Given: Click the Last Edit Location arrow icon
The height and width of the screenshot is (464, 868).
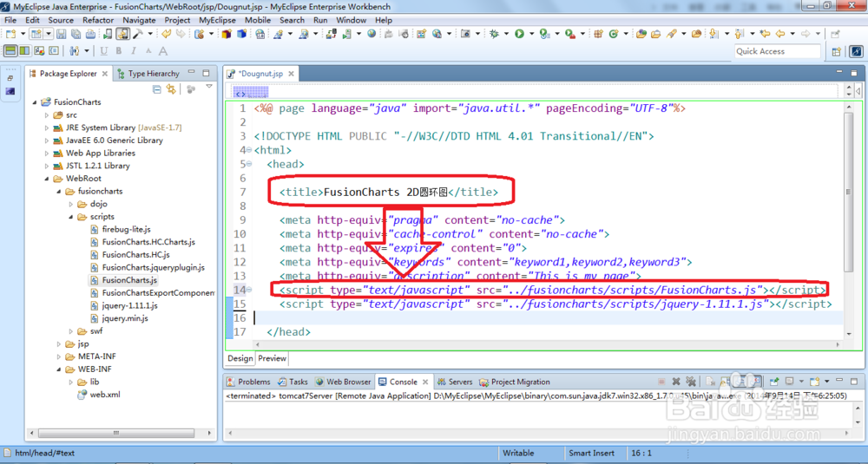Looking at the screenshot, I should coord(765,34).
